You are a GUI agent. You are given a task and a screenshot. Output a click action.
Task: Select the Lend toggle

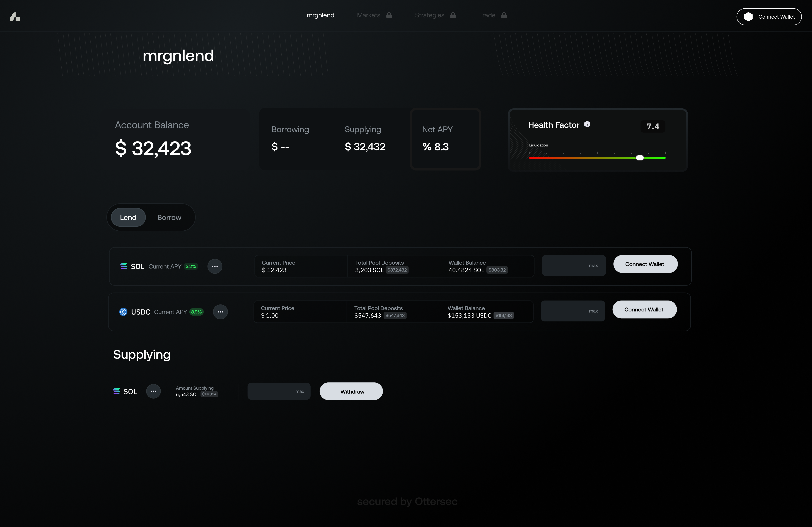pyautogui.click(x=128, y=217)
